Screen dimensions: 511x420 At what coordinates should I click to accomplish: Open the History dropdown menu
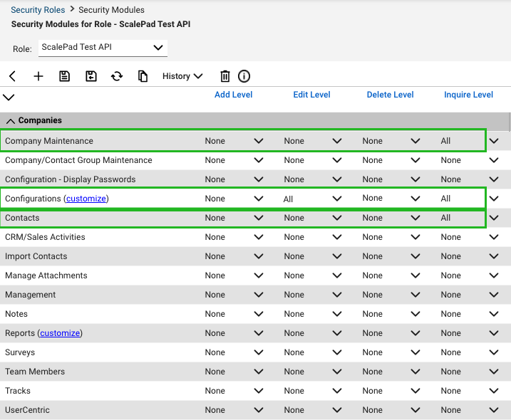(182, 76)
